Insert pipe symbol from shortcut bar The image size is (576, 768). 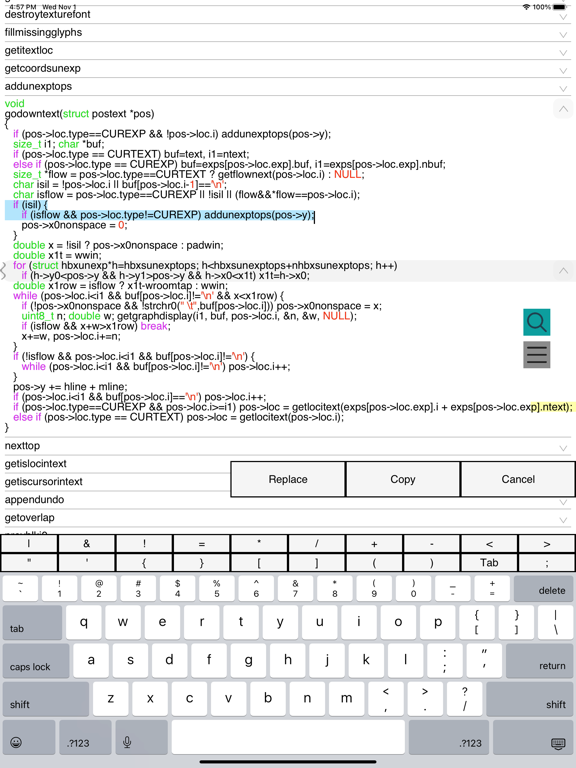click(x=29, y=544)
